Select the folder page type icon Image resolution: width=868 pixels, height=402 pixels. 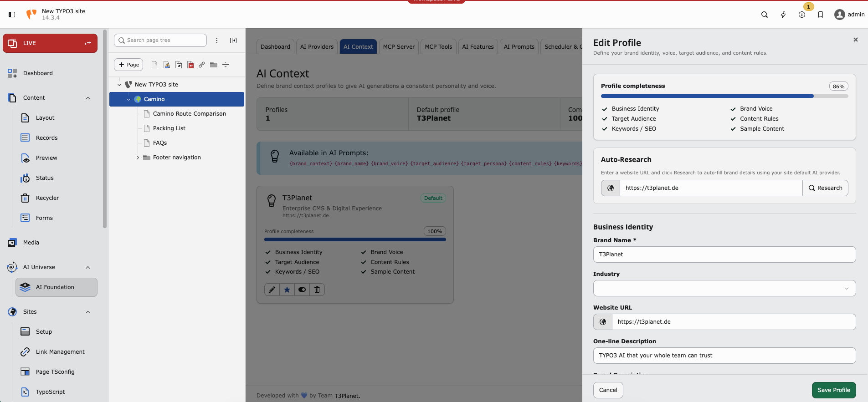[214, 65]
